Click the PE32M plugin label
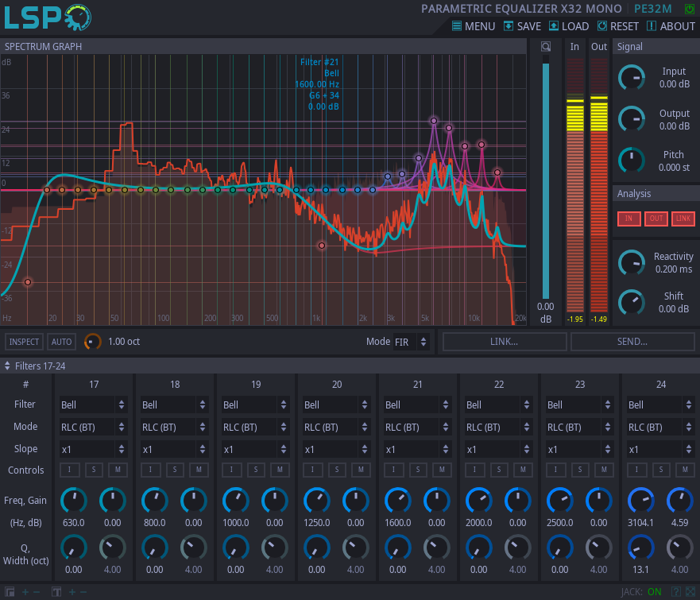Viewport: 700px width, 600px height. click(x=652, y=9)
